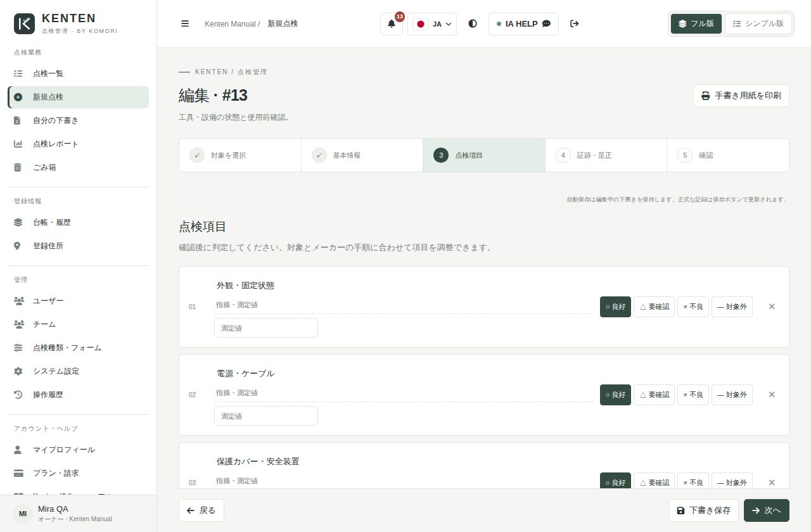Mark 外観・固定状態 as 要確認
Screen dimensions: 811x532
[x=654, y=307]
